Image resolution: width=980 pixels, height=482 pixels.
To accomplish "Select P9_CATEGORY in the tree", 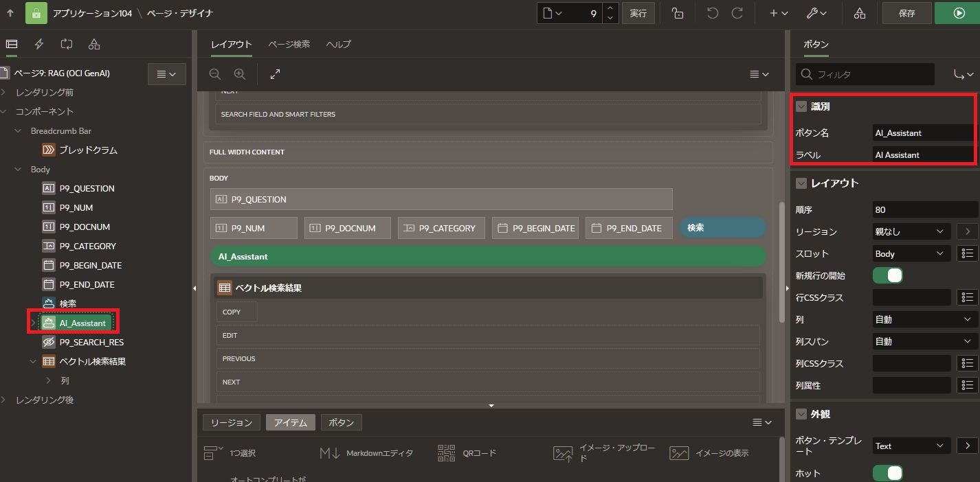I will (x=87, y=246).
